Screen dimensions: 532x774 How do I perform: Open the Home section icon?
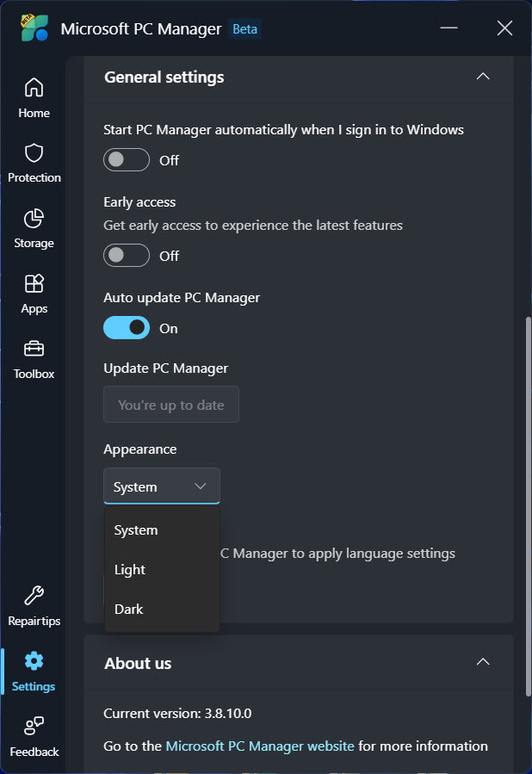34,88
